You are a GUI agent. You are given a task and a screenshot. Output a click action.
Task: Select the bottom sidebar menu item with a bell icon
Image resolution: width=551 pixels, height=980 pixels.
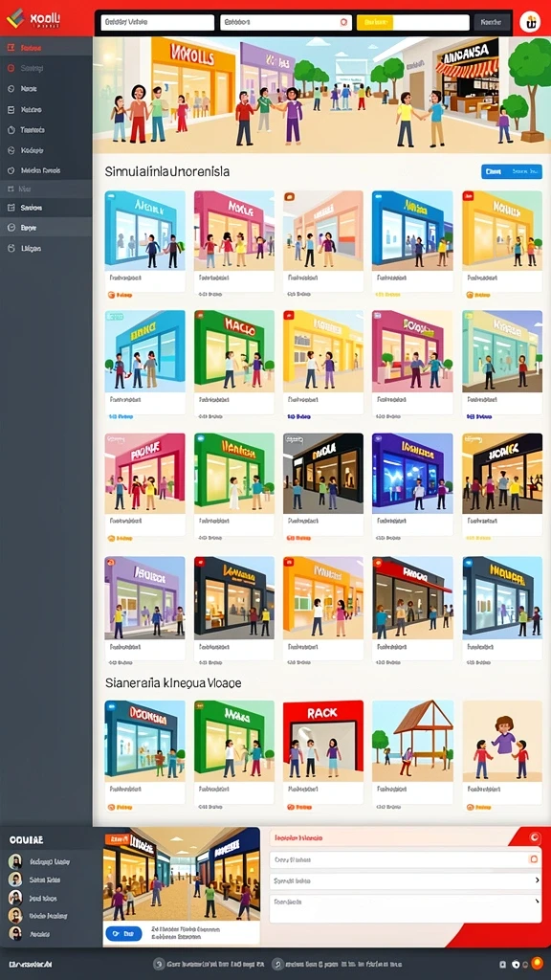(46, 248)
